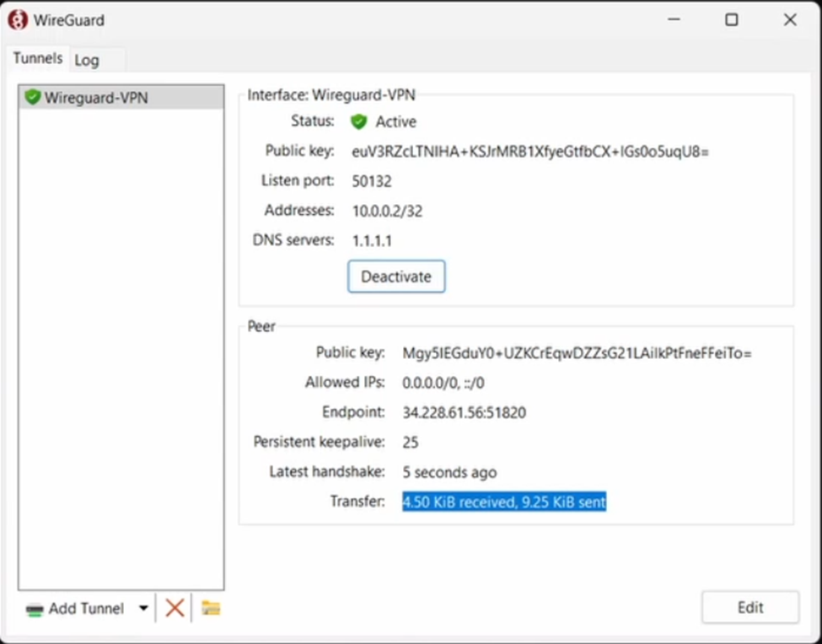Click the green Active status shield icon
The height and width of the screenshot is (644, 822).
[359, 121]
